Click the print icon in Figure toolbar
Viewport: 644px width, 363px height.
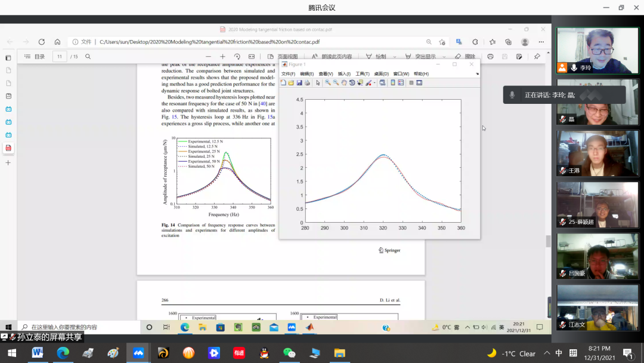click(x=307, y=83)
